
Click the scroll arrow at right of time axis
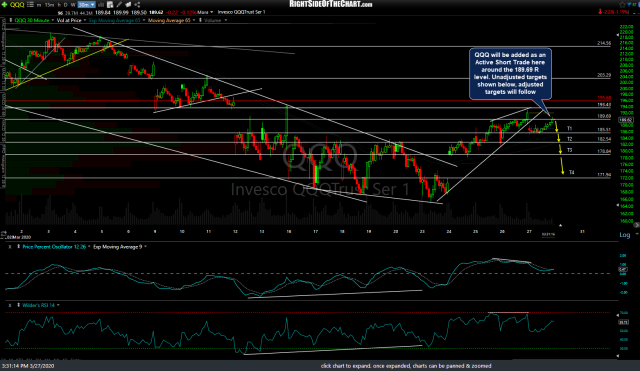click(636, 225)
